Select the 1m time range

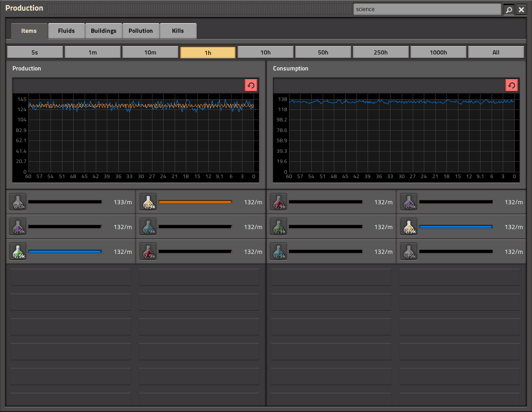tap(93, 52)
